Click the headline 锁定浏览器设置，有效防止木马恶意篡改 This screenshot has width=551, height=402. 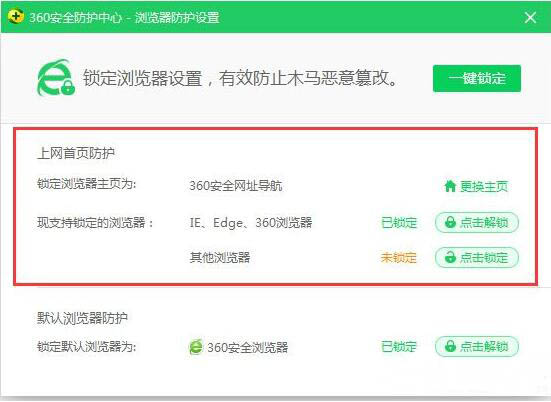(240, 78)
